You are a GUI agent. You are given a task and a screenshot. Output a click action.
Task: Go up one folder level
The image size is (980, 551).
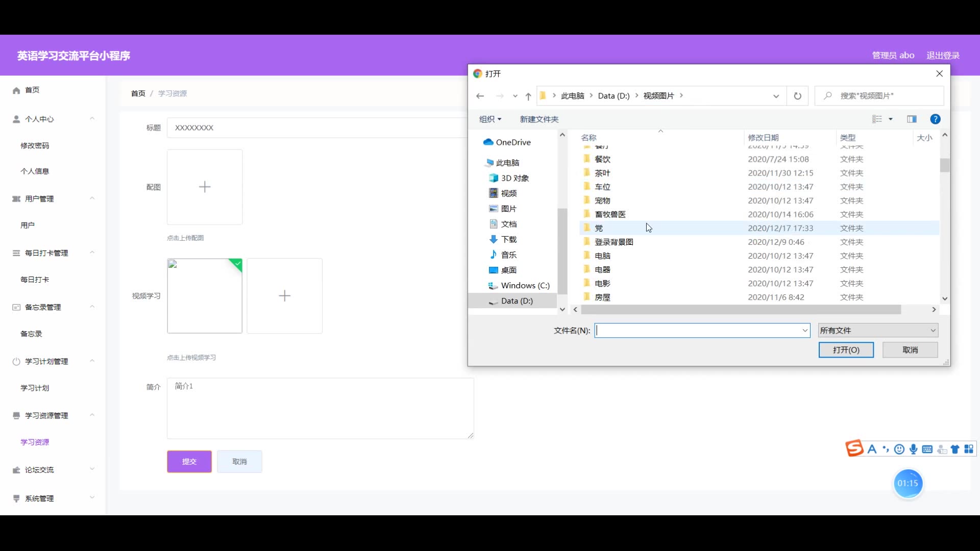pos(528,96)
